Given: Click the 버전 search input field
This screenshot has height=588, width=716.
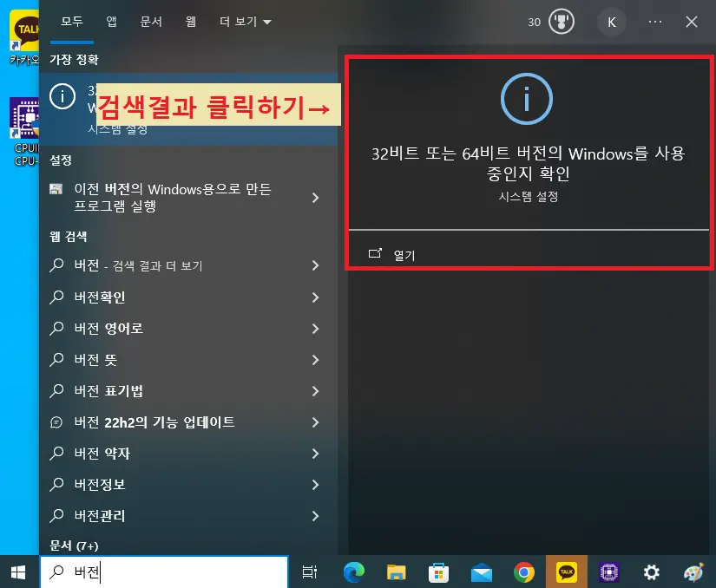Looking at the screenshot, I should point(165,572).
